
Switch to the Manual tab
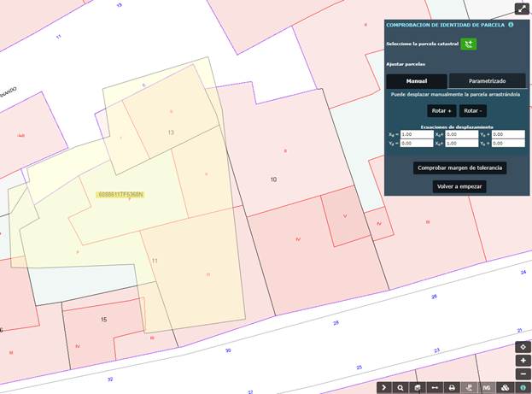pos(417,81)
